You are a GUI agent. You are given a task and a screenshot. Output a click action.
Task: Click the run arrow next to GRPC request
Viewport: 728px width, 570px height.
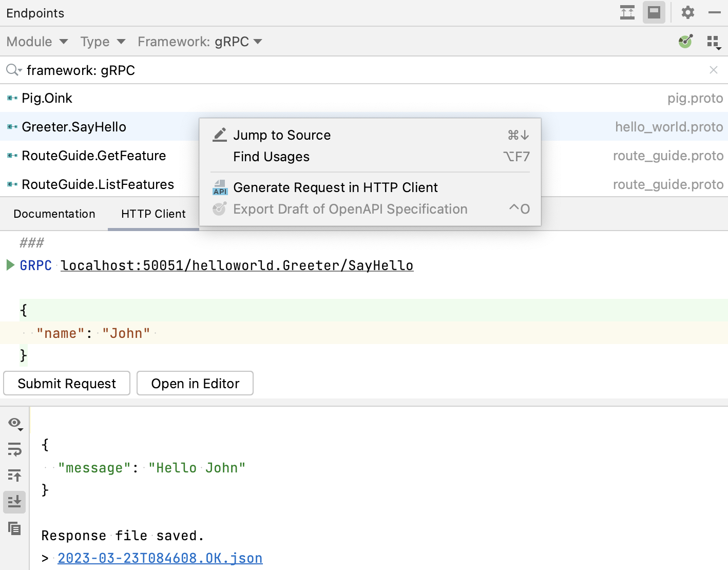click(x=10, y=265)
